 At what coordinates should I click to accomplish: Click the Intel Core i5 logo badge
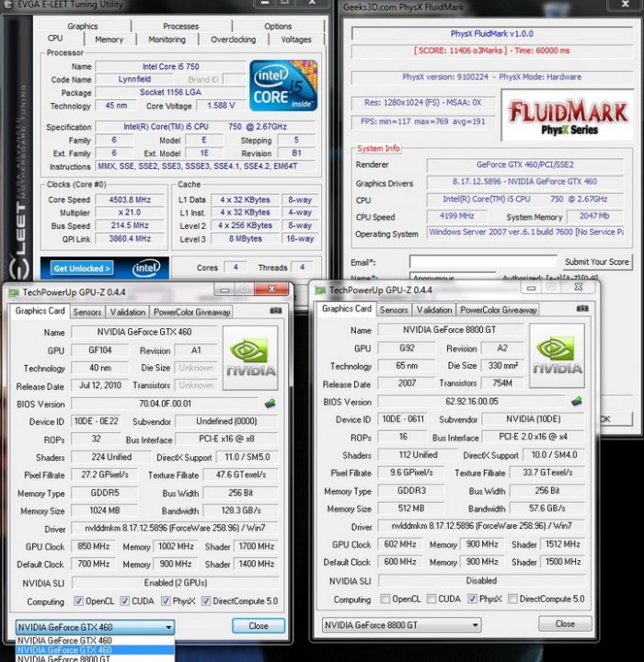pos(283,86)
